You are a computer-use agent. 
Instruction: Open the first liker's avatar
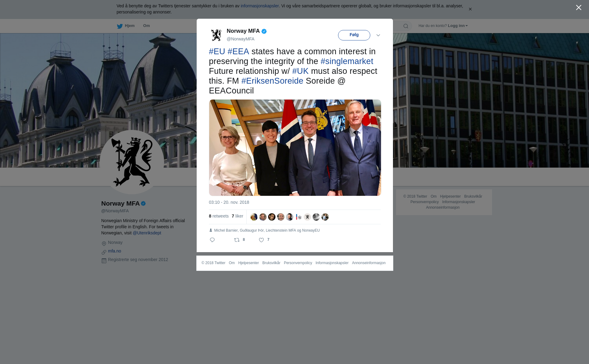254,217
